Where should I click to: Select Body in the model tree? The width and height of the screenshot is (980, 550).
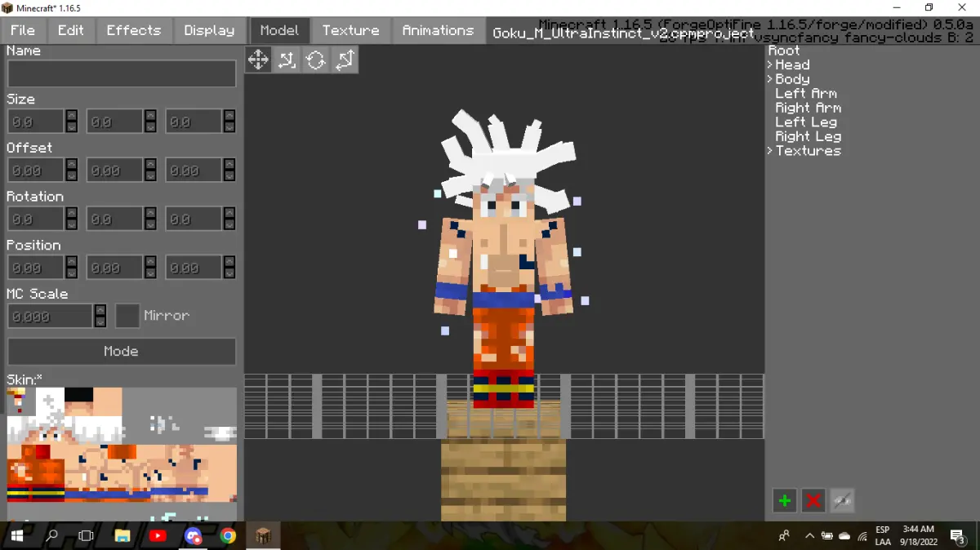point(792,79)
